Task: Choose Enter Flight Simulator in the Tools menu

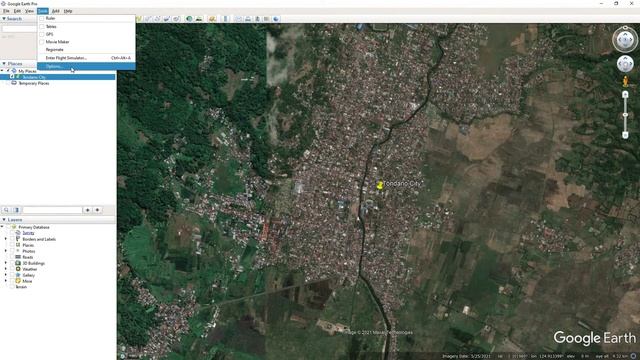Action: pos(86,58)
